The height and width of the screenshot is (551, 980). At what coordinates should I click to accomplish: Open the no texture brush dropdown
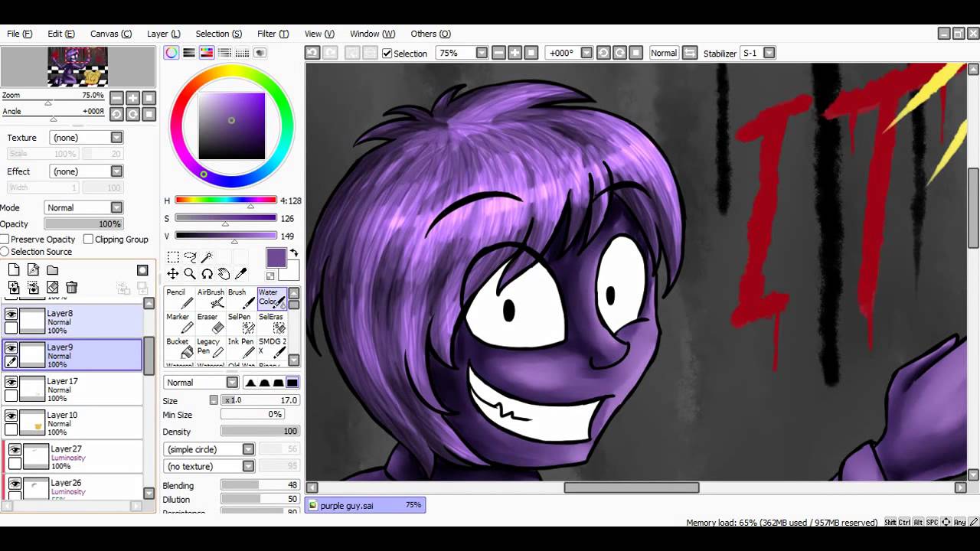point(210,466)
